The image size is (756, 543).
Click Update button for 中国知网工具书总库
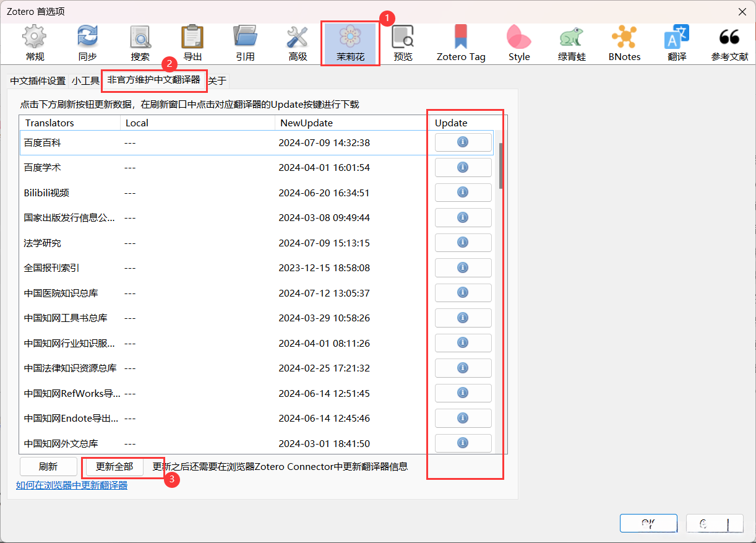[463, 318]
